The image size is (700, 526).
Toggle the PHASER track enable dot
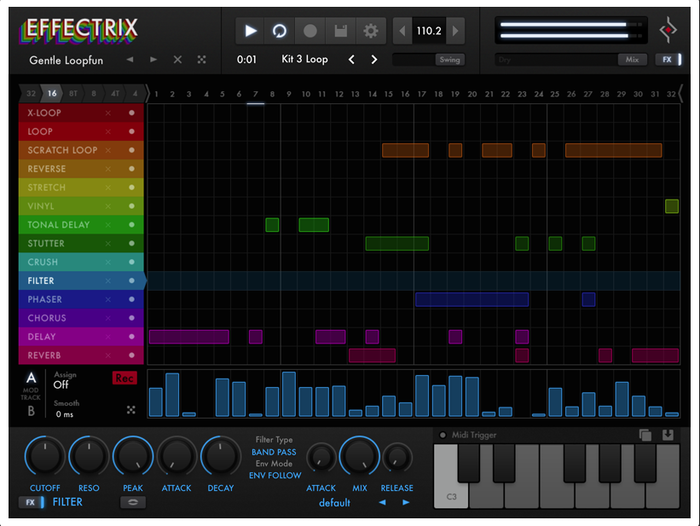pyautogui.click(x=132, y=299)
